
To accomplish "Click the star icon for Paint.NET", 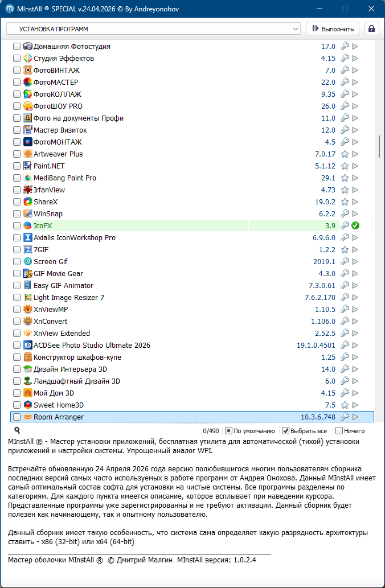I will pos(345,166).
